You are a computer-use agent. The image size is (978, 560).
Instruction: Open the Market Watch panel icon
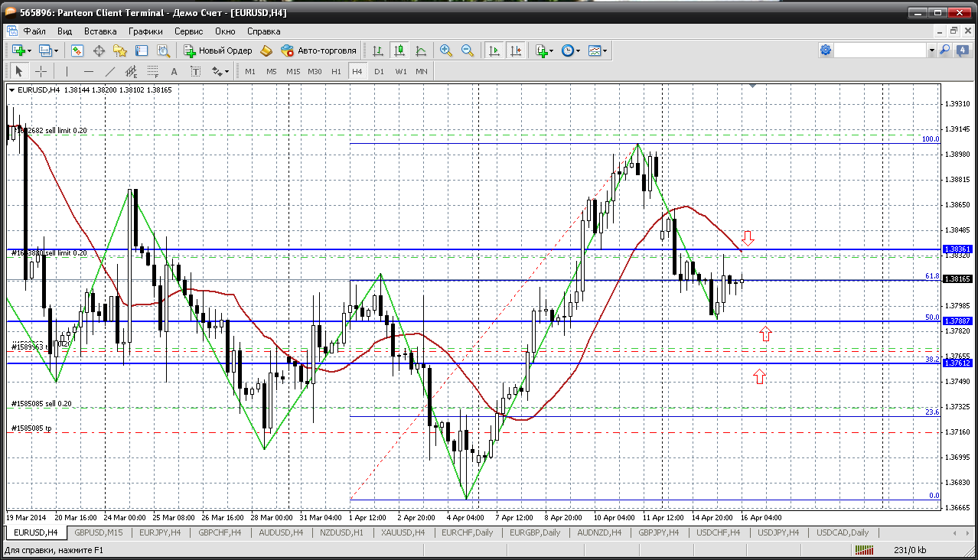77,50
